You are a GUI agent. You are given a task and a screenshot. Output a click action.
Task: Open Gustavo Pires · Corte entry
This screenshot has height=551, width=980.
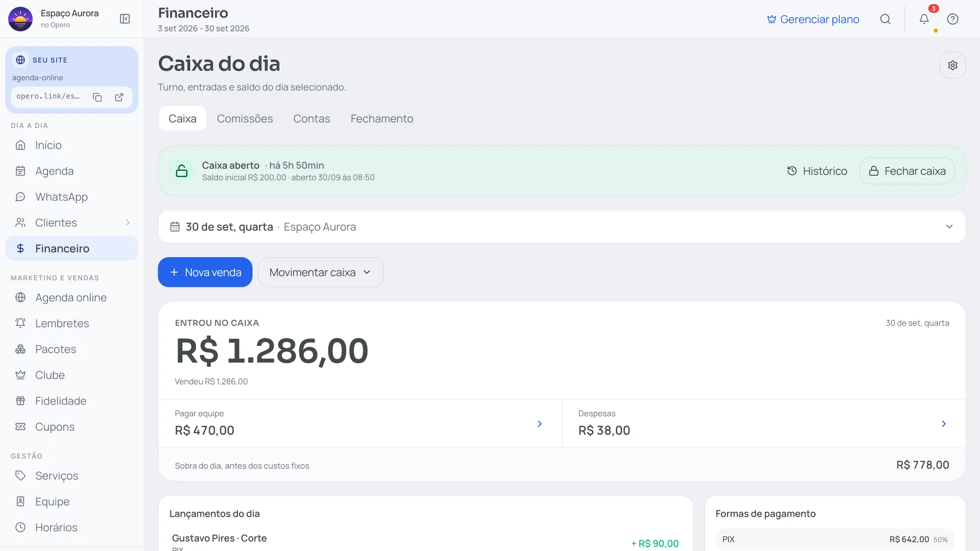tap(425, 542)
